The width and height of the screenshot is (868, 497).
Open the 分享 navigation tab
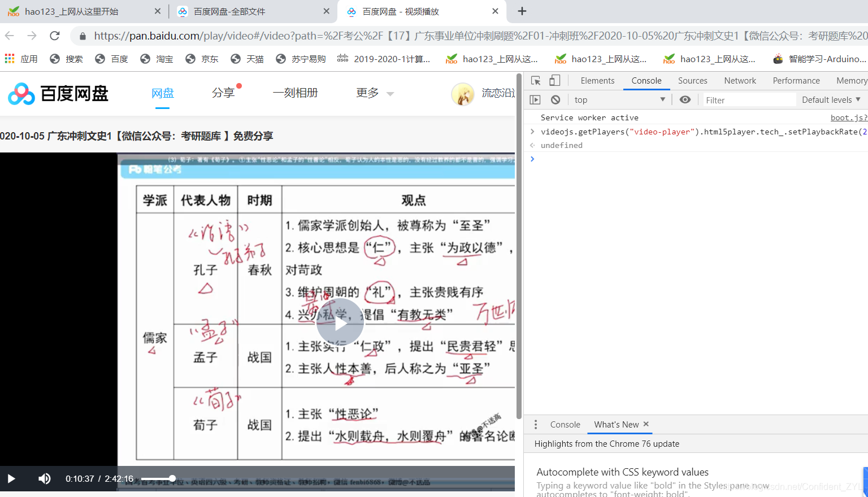tap(223, 93)
